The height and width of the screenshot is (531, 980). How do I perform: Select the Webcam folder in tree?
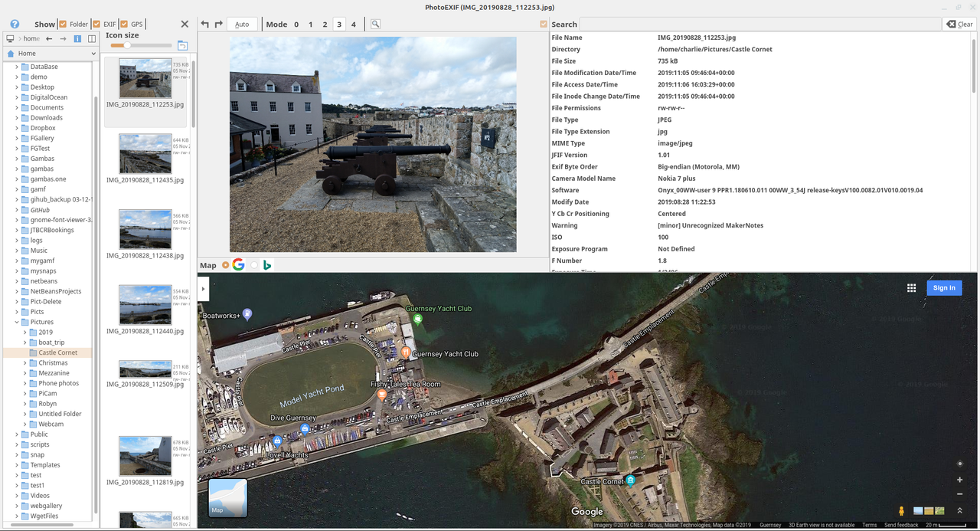tap(51, 424)
